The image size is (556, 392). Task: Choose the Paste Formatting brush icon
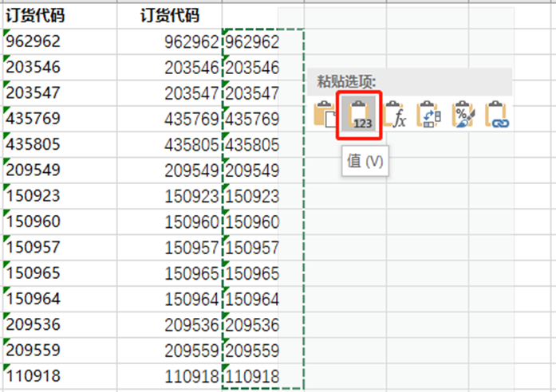(x=463, y=115)
